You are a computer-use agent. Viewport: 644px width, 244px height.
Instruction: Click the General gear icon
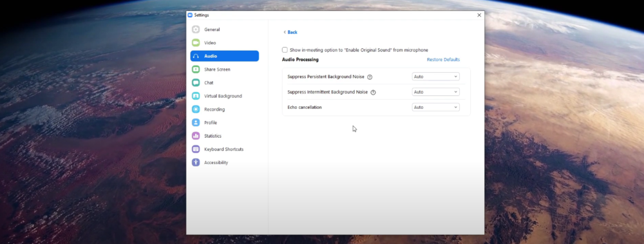196,30
